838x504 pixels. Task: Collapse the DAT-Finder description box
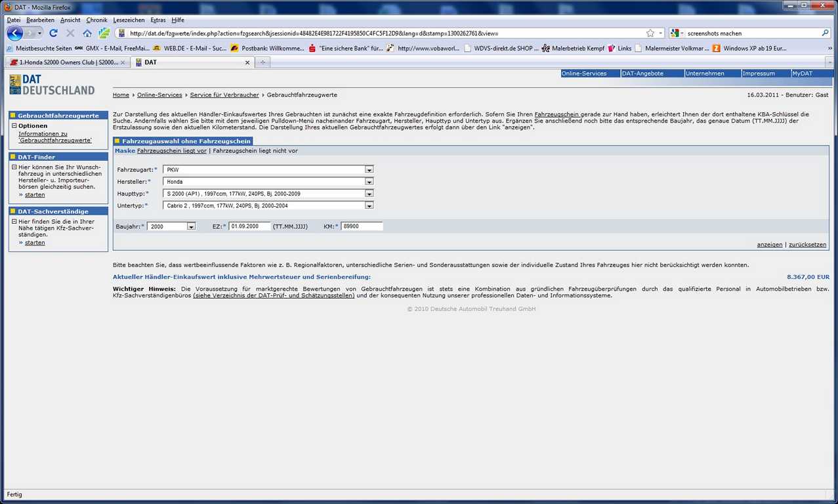click(x=14, y=167)
